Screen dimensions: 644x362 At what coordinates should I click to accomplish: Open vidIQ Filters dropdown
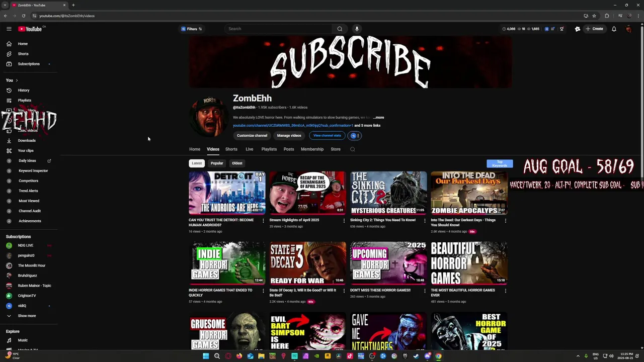click(192, 29)
